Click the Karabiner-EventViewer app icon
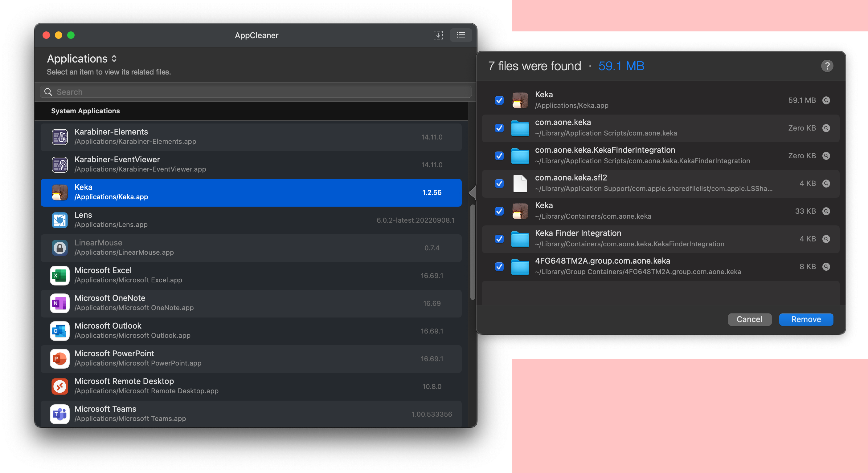868x473 pixels. (x=59, y=165)
